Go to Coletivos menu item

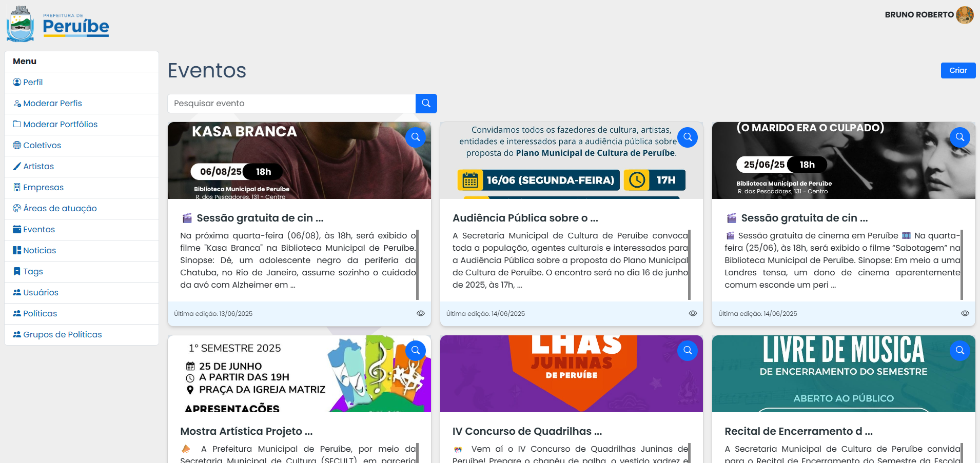click(x=82, y=146)
